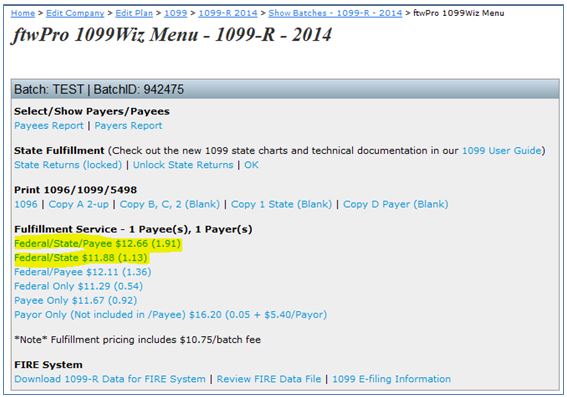Select Federal/State $11.88 fulfillment option
This screenshot has width=567, height=397.
pyautogui.click(x=81, y=258)
